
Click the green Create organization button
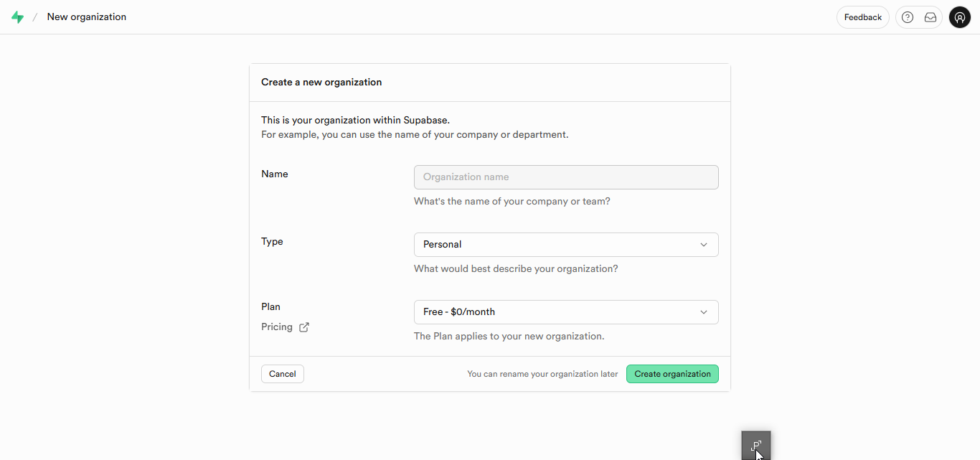(x=672, y=374)
